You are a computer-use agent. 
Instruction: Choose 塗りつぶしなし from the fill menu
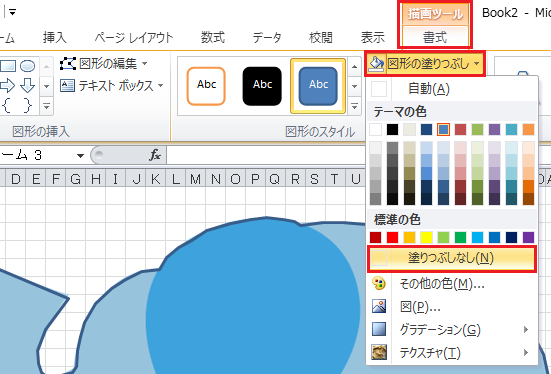click(x=452, y=259)
